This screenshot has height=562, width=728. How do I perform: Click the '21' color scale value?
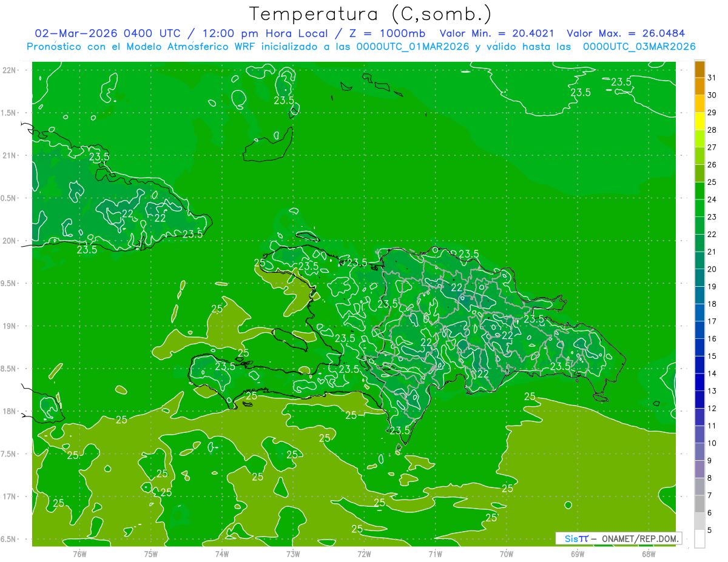[x=712, y=252]
